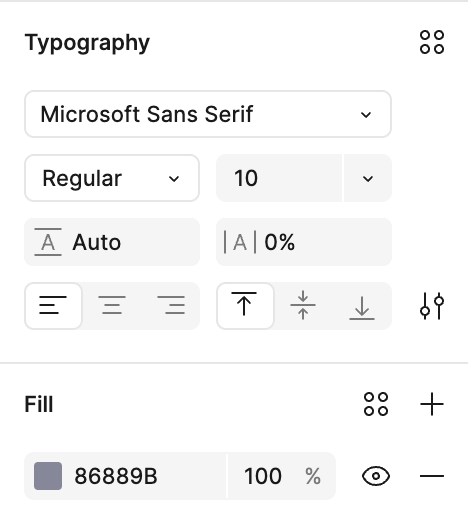Click the hex value 86889B
The image size is (468, 514).
(116, 476)
